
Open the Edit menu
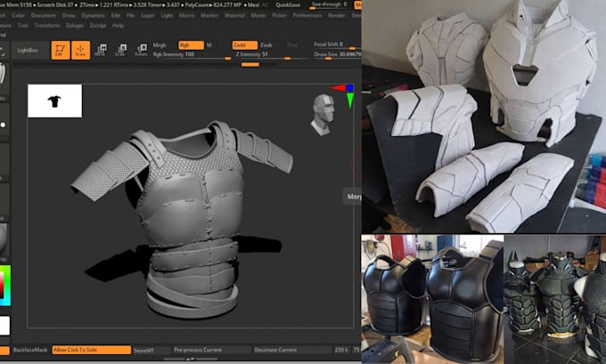(x=116, y=15)
